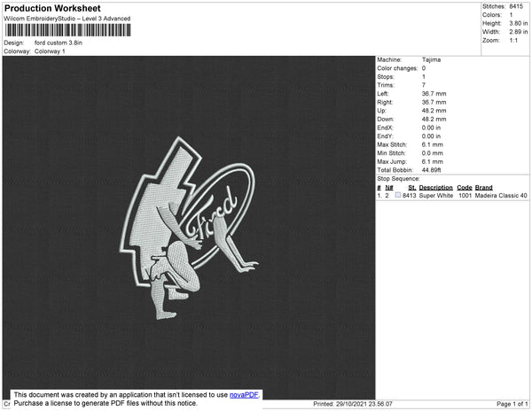532x411 pixels.
Task: Select the 'Printed: 29/10/2021' timestamp
Action: click(x=353, y=404)
